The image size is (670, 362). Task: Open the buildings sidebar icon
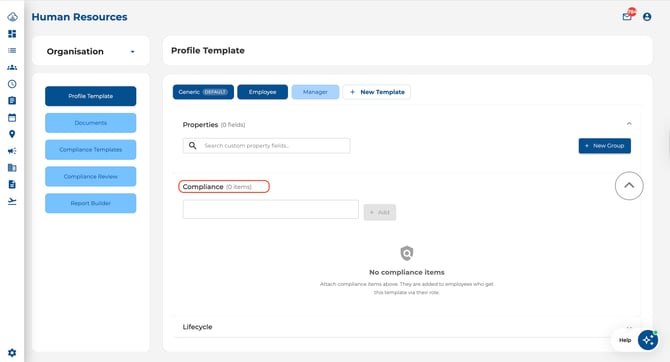coord(12,168)
